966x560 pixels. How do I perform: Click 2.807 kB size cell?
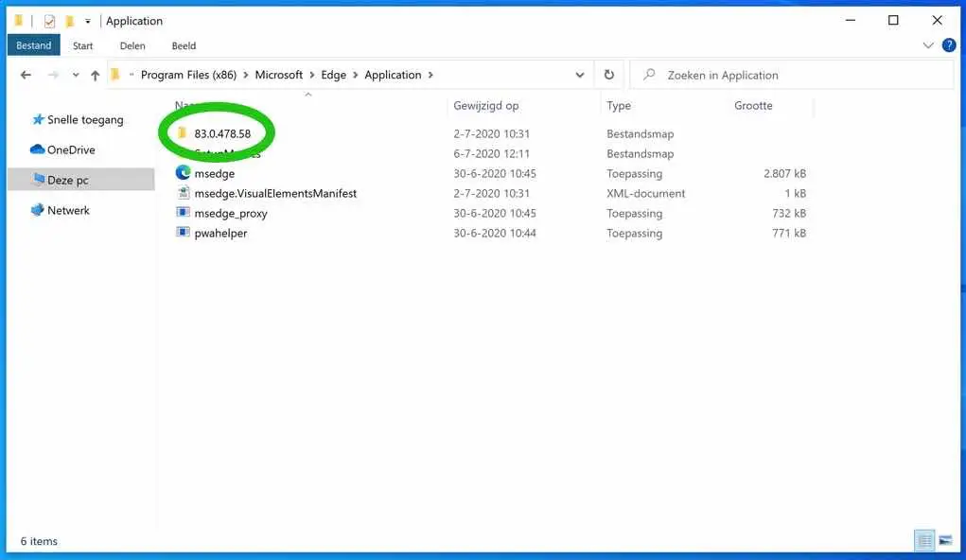pos(785,174)
